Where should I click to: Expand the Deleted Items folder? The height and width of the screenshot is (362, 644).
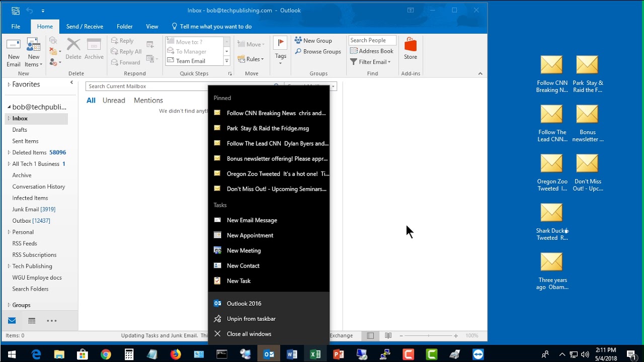9,152
